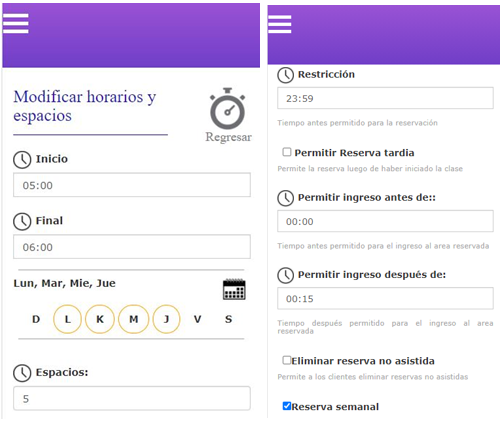The height and width of the screenshot is (431, 500).
Task: Toggle the S (Sábado) day selector
Action: pyautogui.click(x=228, y=319)
